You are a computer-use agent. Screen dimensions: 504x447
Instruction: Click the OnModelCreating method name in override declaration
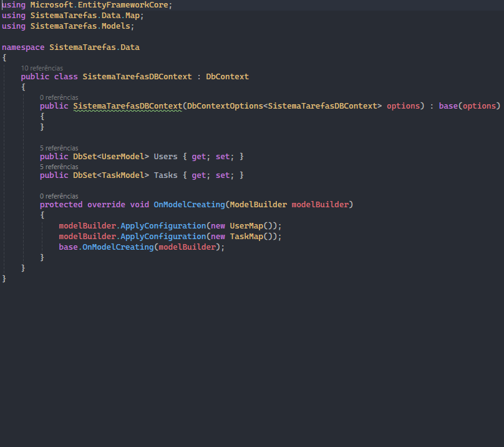pos(189,205)
